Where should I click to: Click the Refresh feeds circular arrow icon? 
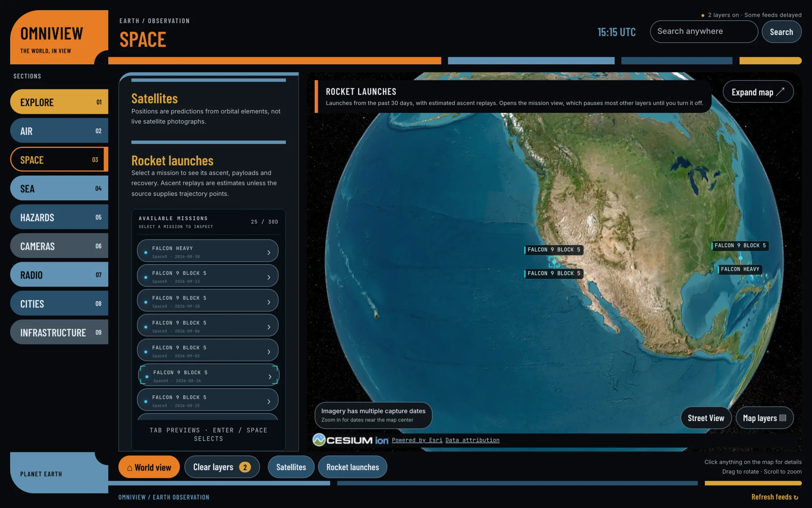click(796, 497)
